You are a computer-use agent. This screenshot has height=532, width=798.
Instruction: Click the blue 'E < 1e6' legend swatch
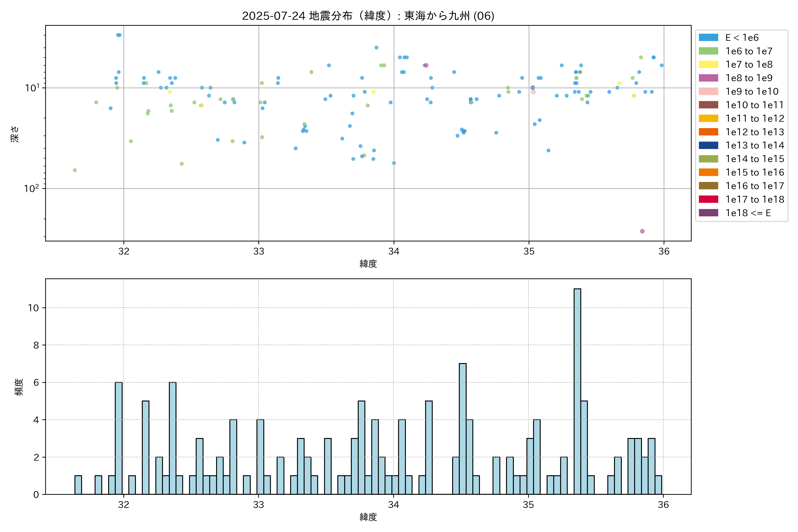[x=708, y=38]
